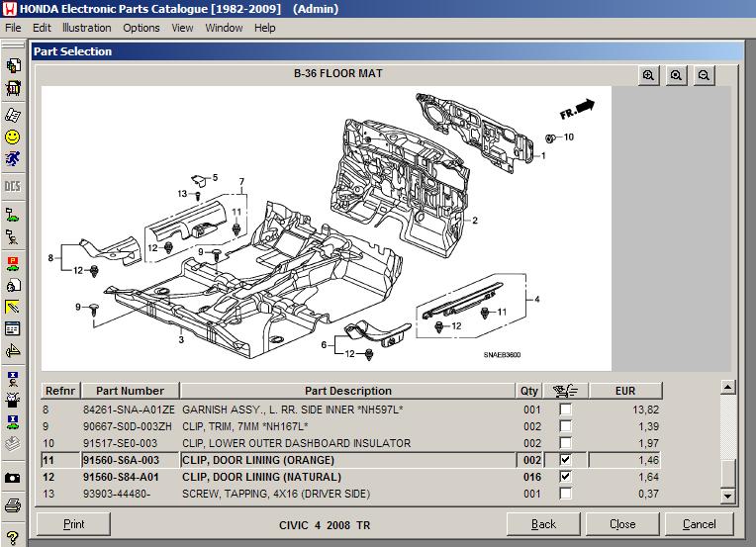
Task: Click the Close button
Action: click(x=622, y=524)
